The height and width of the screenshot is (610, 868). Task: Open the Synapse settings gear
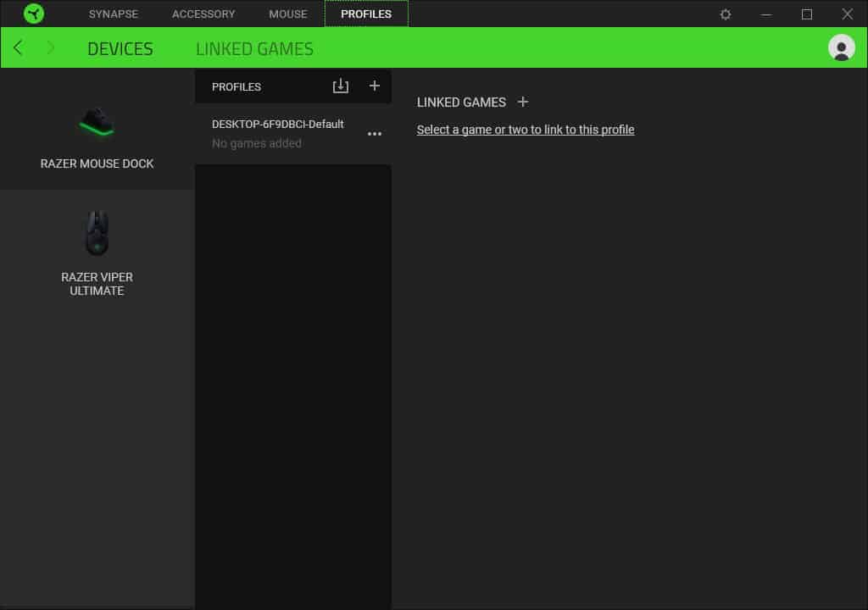[x=725, y=14]
